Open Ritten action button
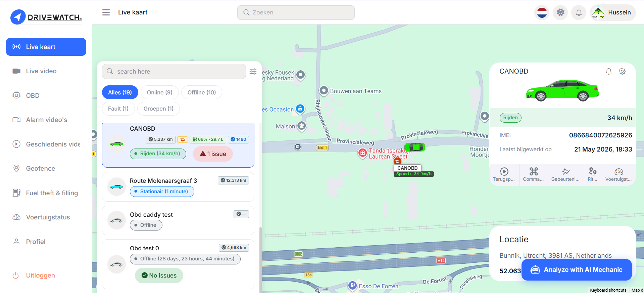 [x=593, y=174]
